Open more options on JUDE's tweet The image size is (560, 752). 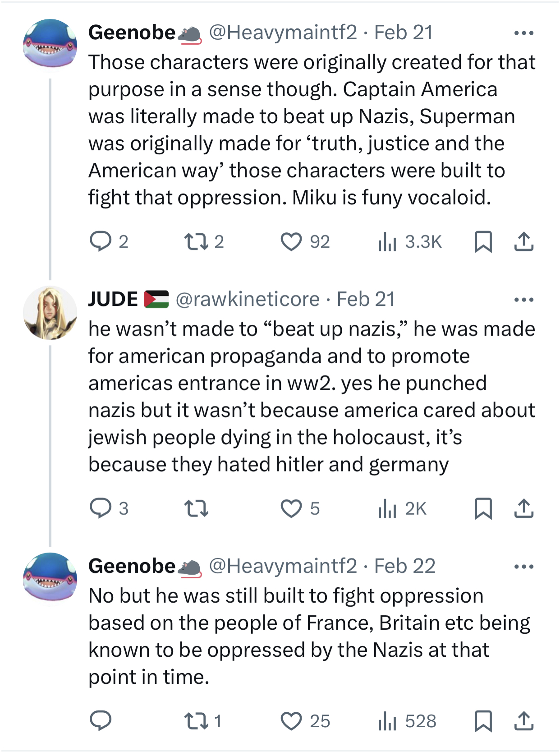[523, 300]
